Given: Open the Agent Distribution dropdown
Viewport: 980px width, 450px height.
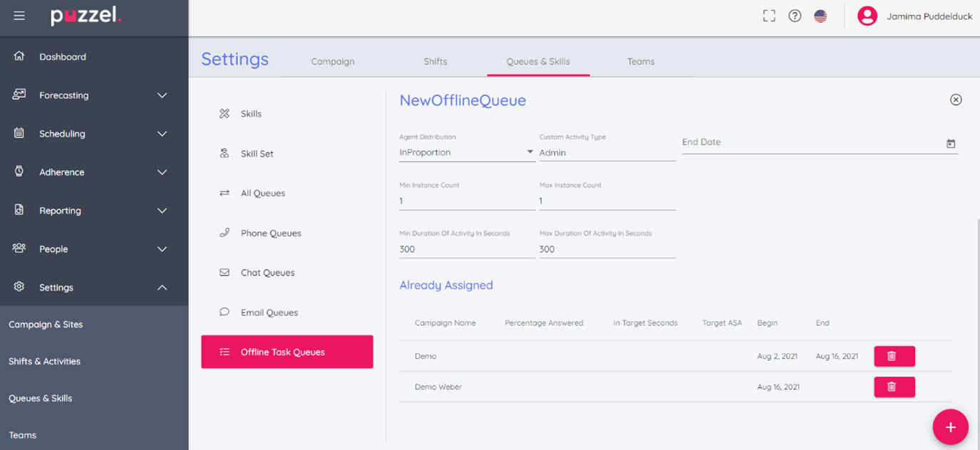Looking at the screenshot, I should click(x=466, y=152).
